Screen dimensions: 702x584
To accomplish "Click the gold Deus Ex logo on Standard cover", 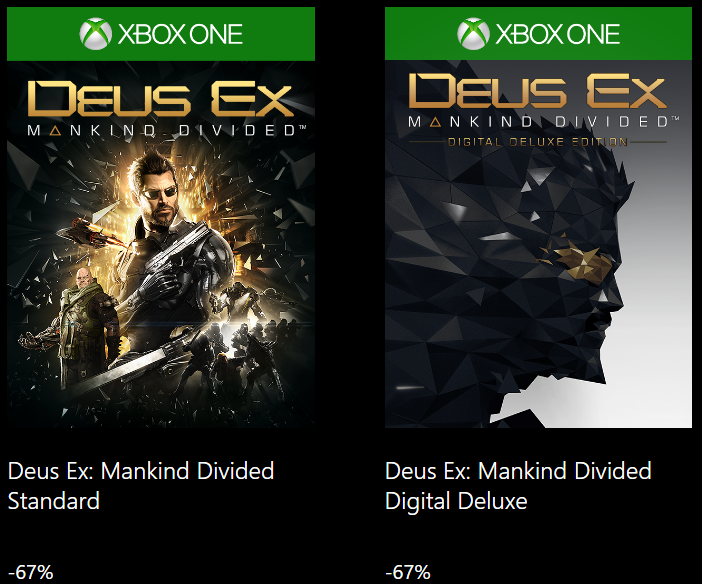I will point(160,99).
